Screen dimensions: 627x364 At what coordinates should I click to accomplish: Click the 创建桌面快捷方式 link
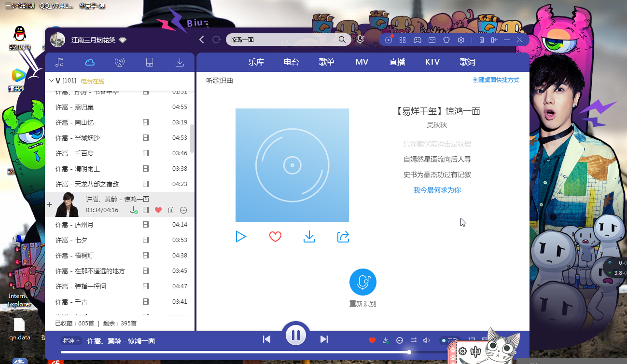497,80
